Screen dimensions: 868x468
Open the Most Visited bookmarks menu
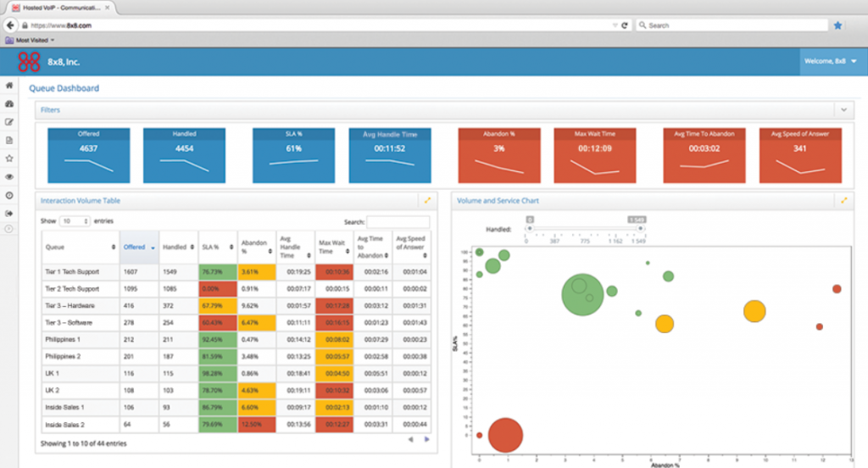[31, 40]
